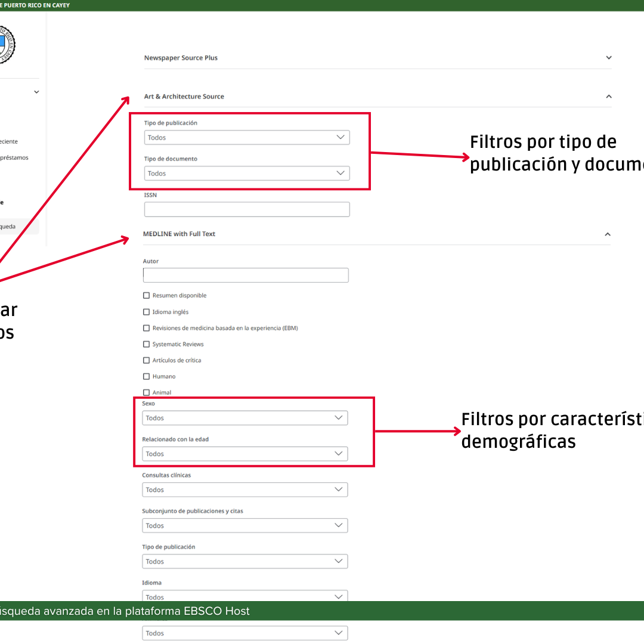Click the Autor input field under MEDLINE

point(245,275)
